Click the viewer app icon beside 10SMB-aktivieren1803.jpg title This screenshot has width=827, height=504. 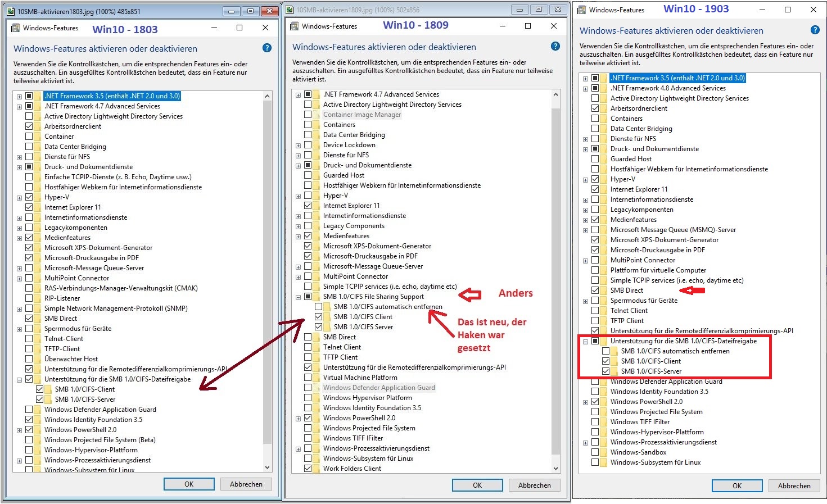tap(11, 11)
